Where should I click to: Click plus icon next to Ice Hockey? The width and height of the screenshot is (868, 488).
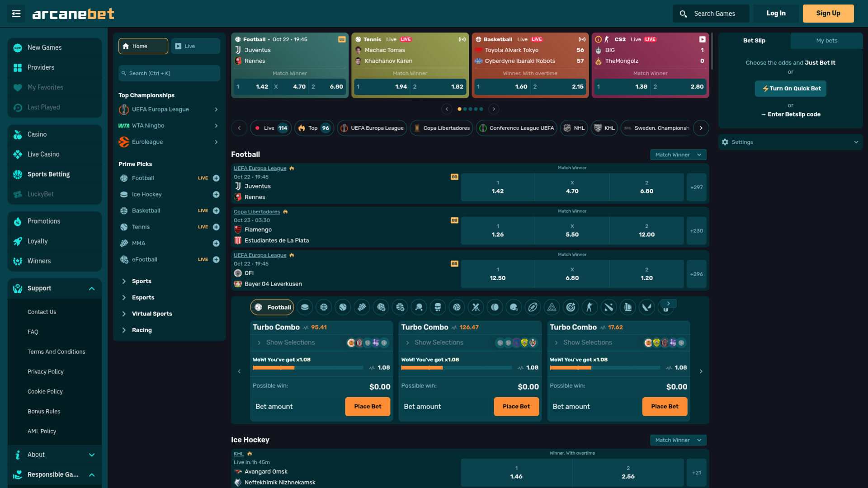[x=216, y=194]
